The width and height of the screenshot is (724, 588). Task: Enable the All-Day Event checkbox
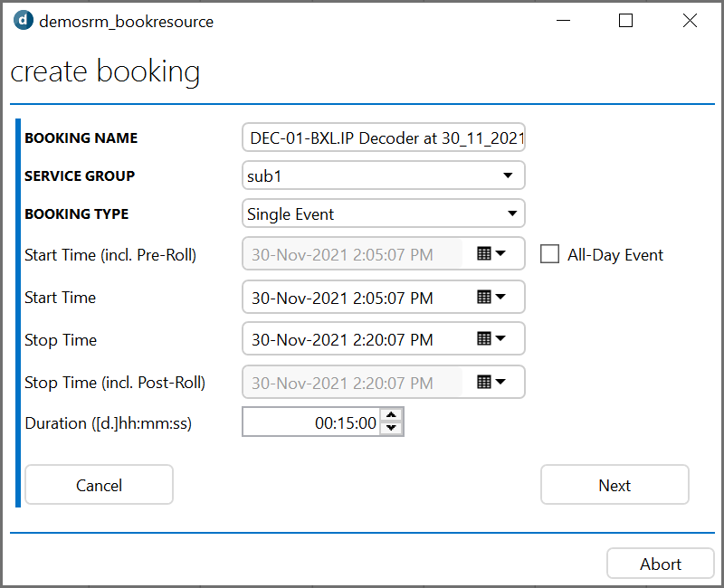(549, 254)
